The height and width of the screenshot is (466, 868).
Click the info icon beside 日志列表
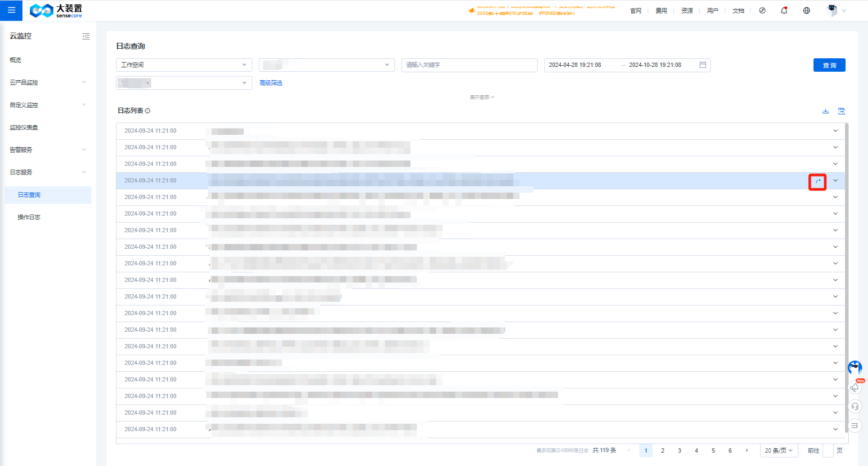[x=148, y=111]
